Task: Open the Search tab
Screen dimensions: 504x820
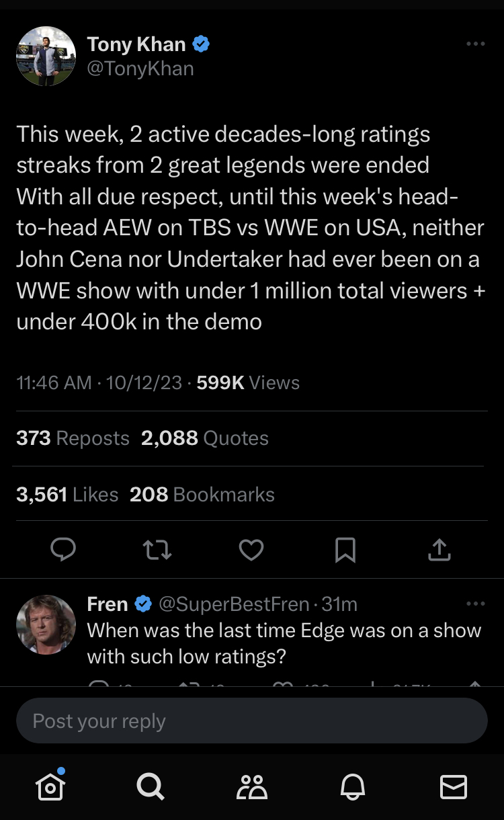Action: (x=150, y=786)
